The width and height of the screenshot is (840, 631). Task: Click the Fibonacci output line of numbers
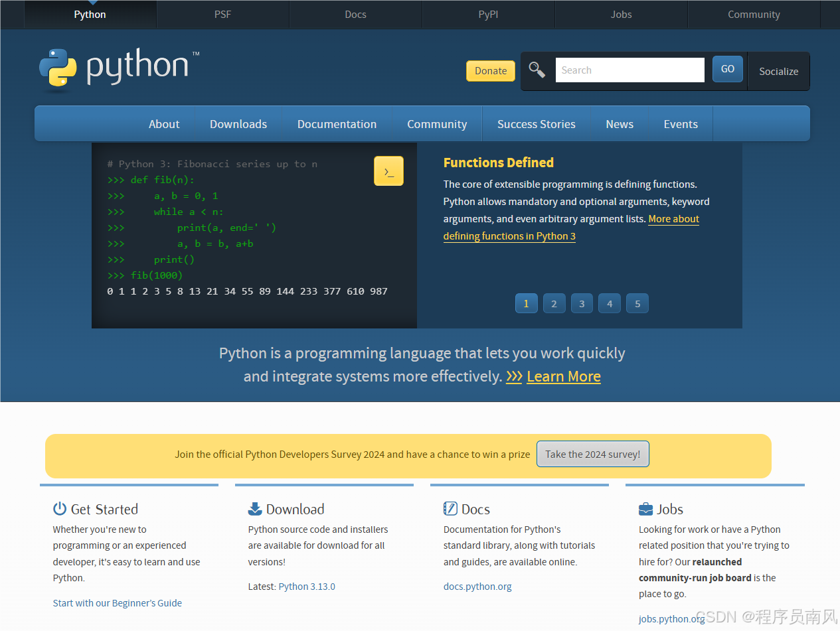pyautogui.click(x=247, y=291)
